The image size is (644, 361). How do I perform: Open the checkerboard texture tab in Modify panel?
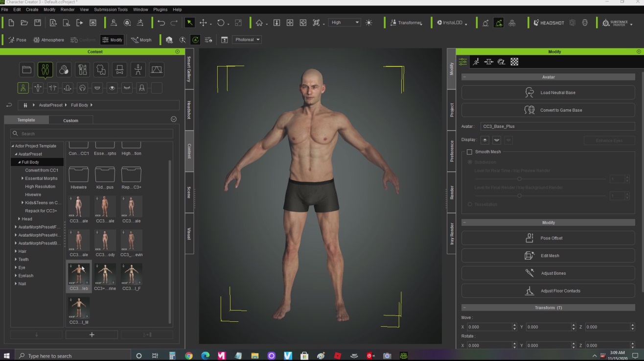(x=514, y=62)
